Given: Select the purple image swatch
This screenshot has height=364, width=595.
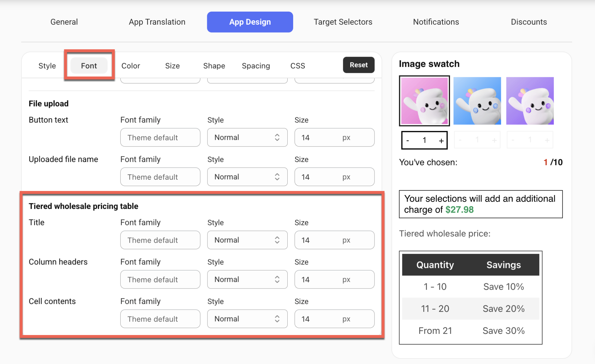Looking at the screenshot, I should [x=530, y=101].
